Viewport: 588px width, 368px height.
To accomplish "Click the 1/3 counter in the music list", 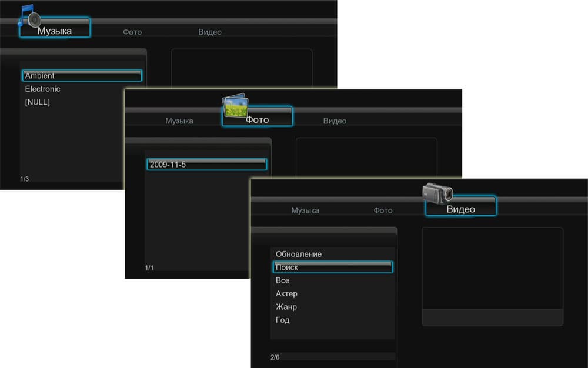I will [24, 179].
